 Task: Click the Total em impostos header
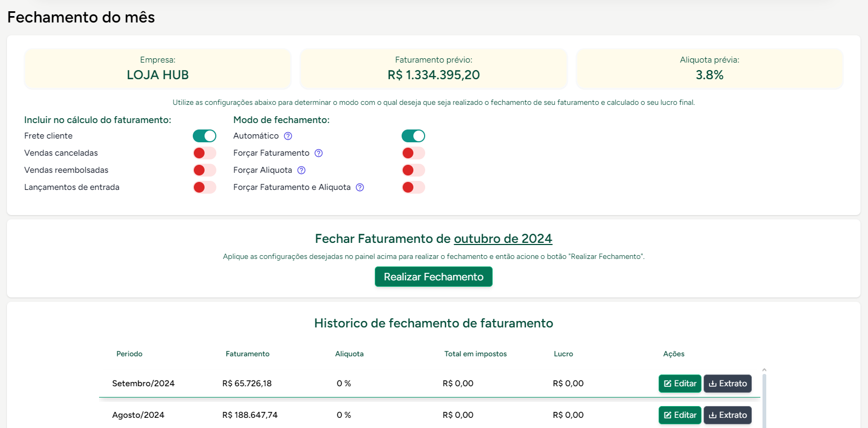point(475,354)
